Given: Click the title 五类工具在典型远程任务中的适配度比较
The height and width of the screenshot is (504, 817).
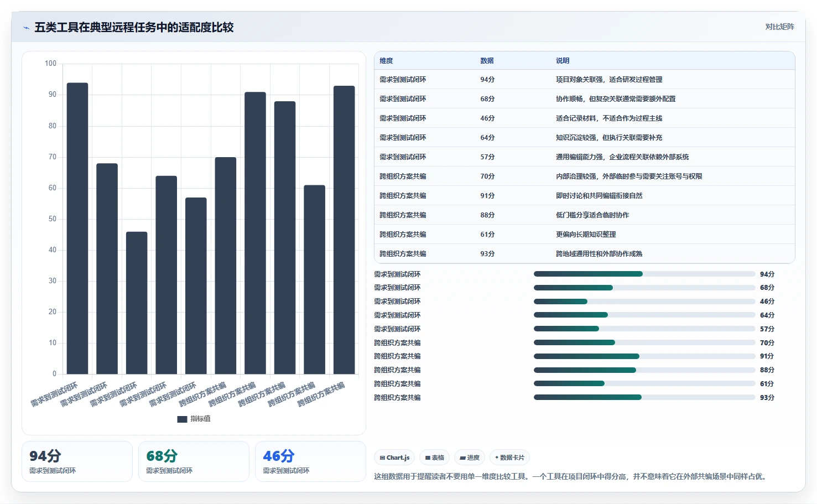Looking at the screenshot, I should 134,27.
